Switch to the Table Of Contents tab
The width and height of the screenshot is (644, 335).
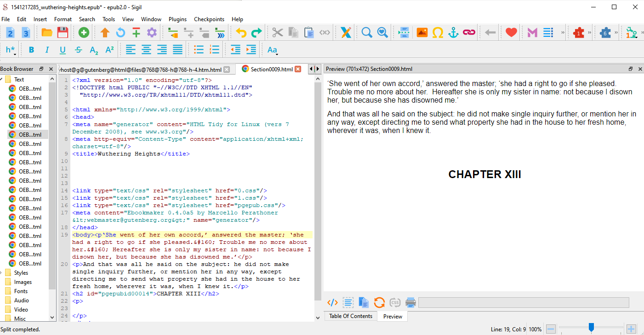351,316
